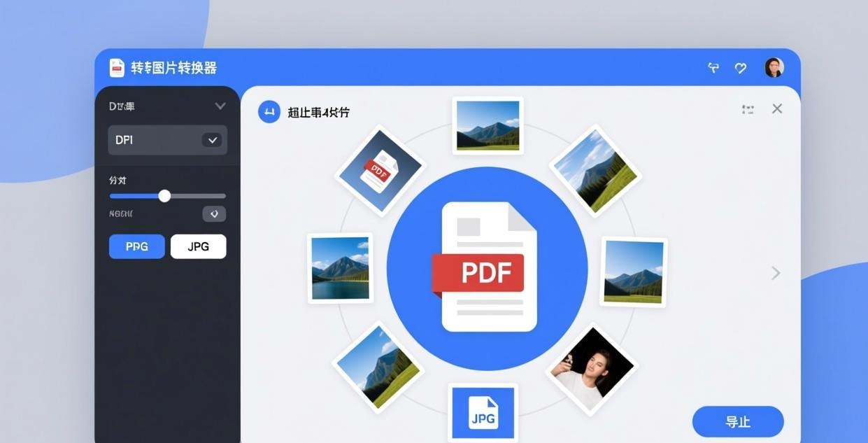Select the JPG file icon tile at bottom
868x443 pixels.
(483, 413)
